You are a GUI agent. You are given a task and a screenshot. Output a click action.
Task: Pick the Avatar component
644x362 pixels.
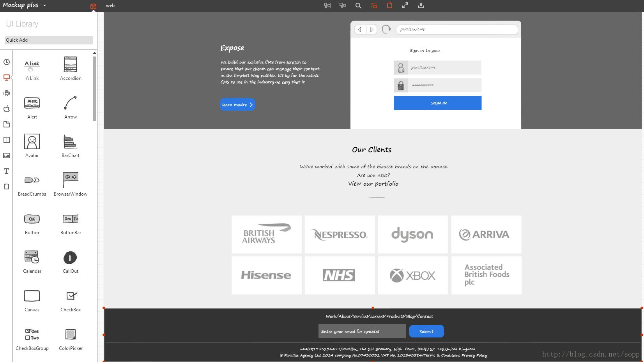coord(32,146)
